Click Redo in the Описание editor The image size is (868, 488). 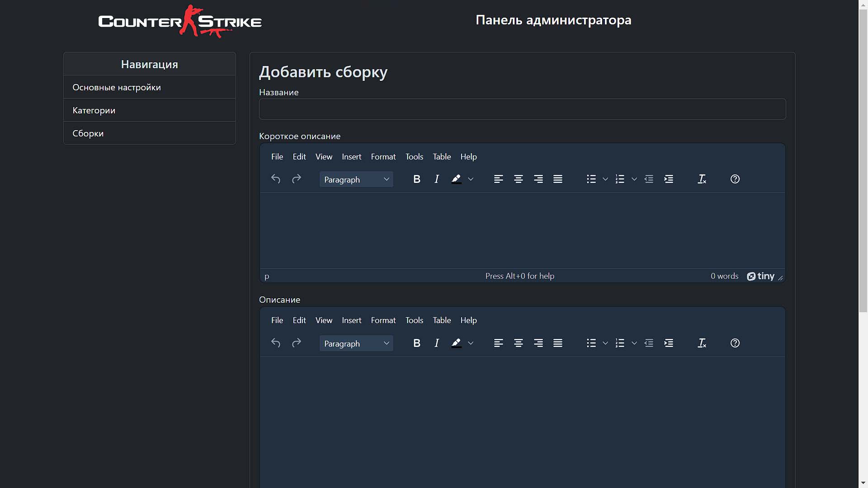297,343
